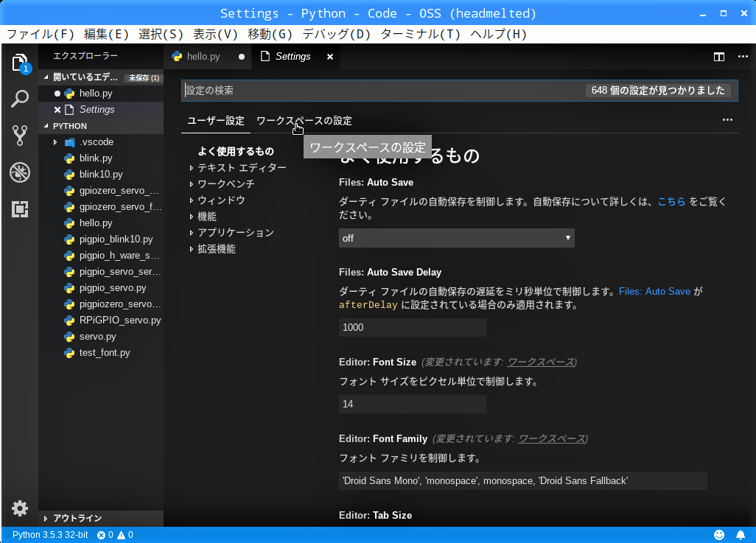Screen dimensions: 756x543
Task: Split the editor to the side
Action: (719, 57)
